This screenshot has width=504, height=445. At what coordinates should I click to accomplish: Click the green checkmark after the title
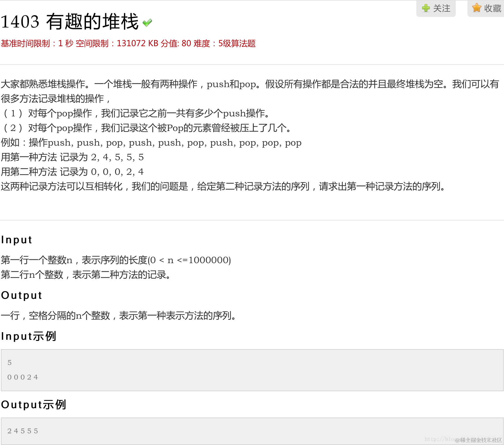point(147,23)
